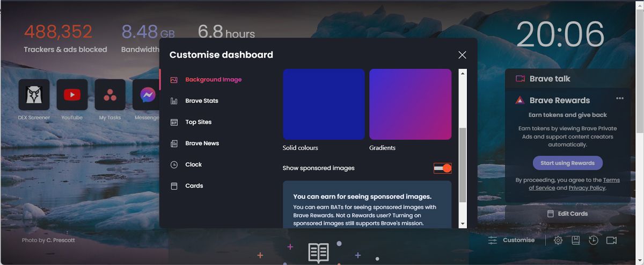644x265 pixels.
Task: Switch to the Top Sites section
Action: [198, 122]
